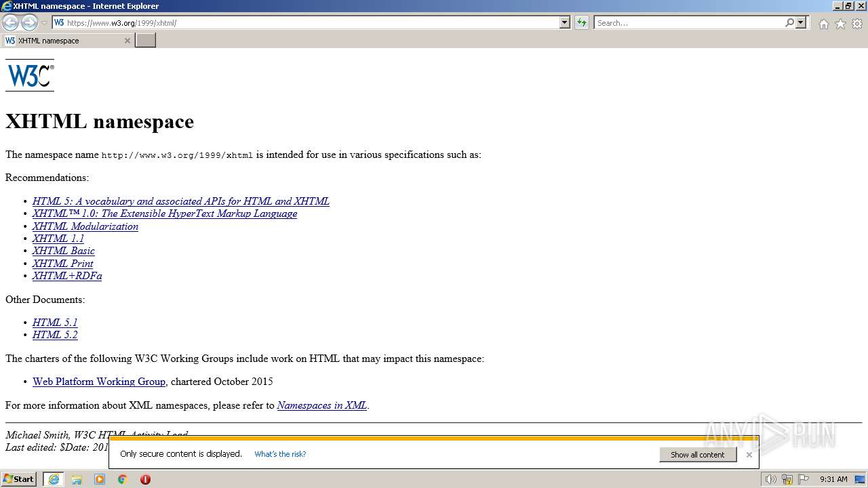Dismiss the secure content notification bar
868x488 pixels.
tap(749, 455)
